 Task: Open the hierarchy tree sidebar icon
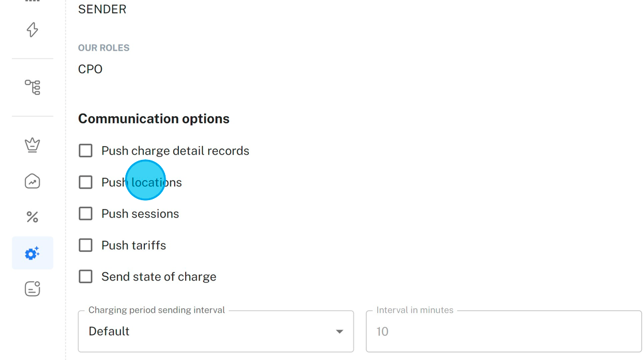32,87
